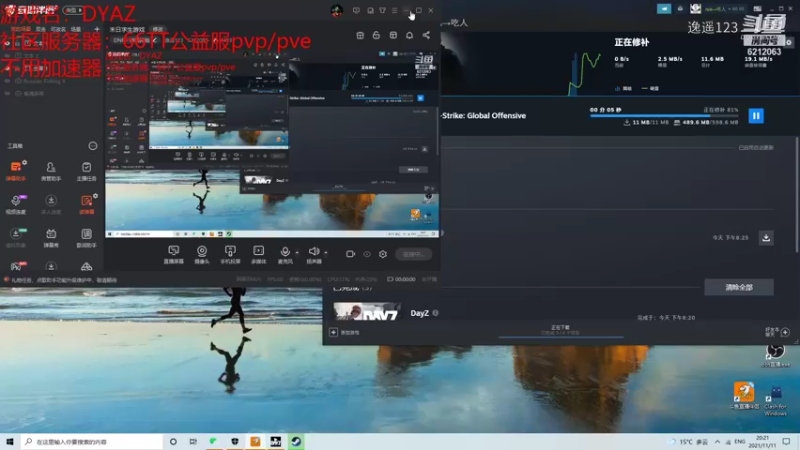Open the orange picture tool with gear
Screen dimensions: 800x450
click(86, 204)
